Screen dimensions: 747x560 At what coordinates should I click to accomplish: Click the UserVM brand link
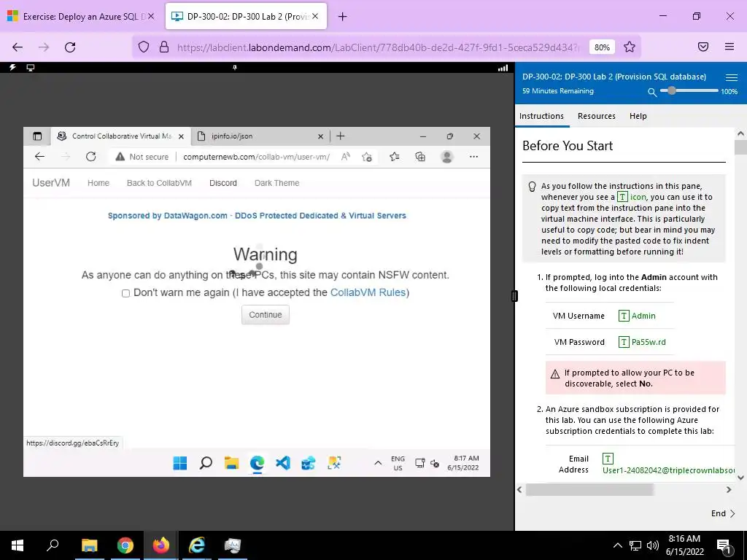[51, 183]
